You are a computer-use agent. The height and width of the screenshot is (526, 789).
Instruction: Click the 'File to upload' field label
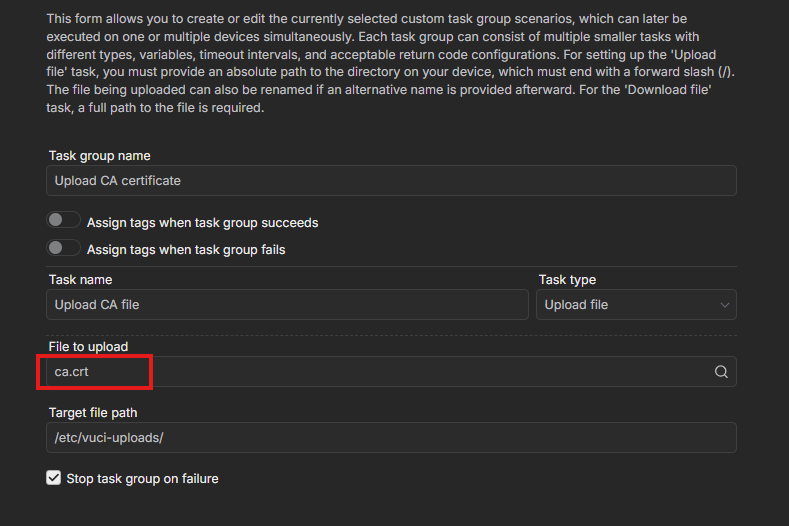point(88,347)
